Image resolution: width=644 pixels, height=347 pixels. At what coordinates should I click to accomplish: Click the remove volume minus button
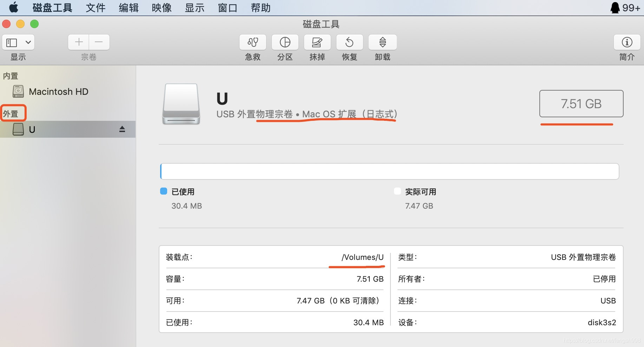[x=99, y=42]
